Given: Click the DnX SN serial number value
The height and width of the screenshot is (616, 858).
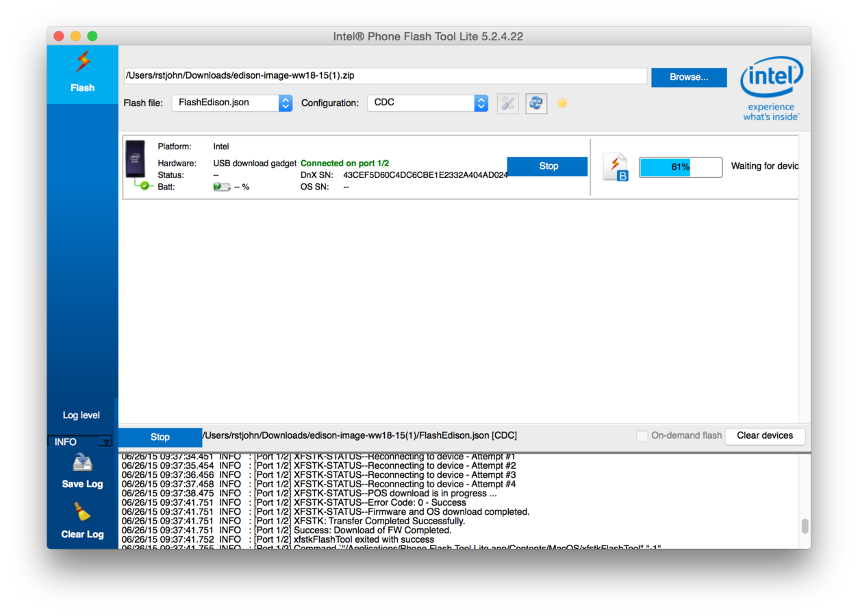Looking at the screenshot, I should 425,175.
